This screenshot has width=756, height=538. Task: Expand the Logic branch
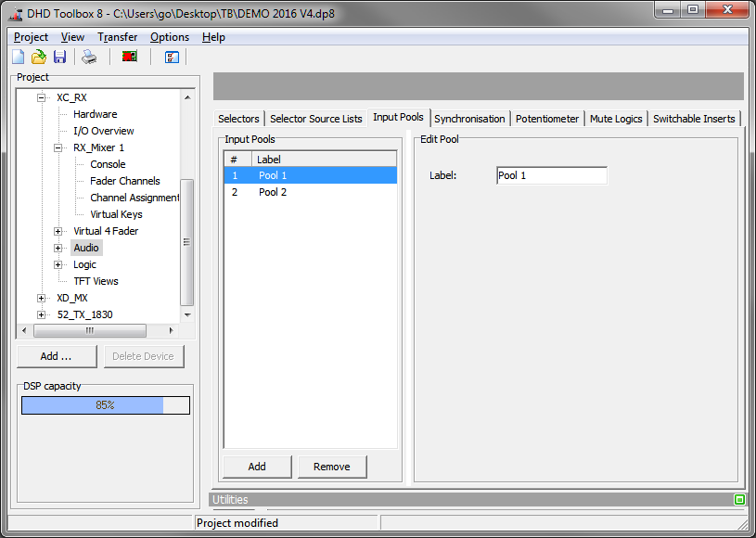[58, 264]
